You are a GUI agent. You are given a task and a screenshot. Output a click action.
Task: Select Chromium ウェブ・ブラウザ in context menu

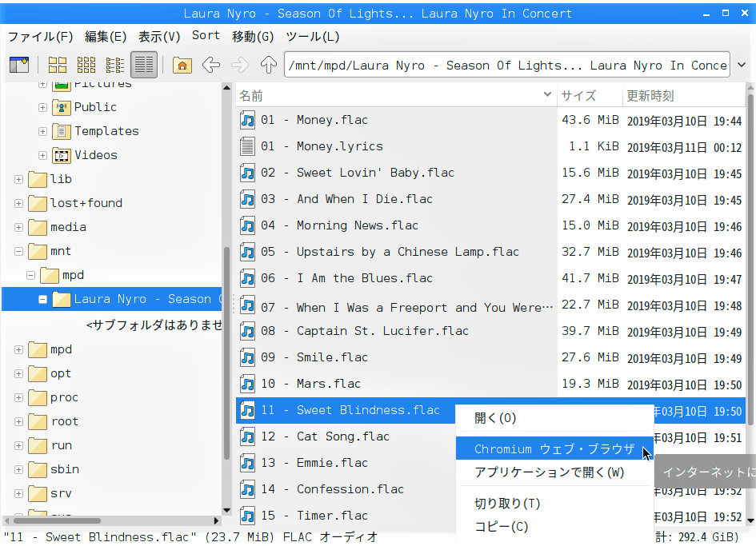[x=554, y=448]
